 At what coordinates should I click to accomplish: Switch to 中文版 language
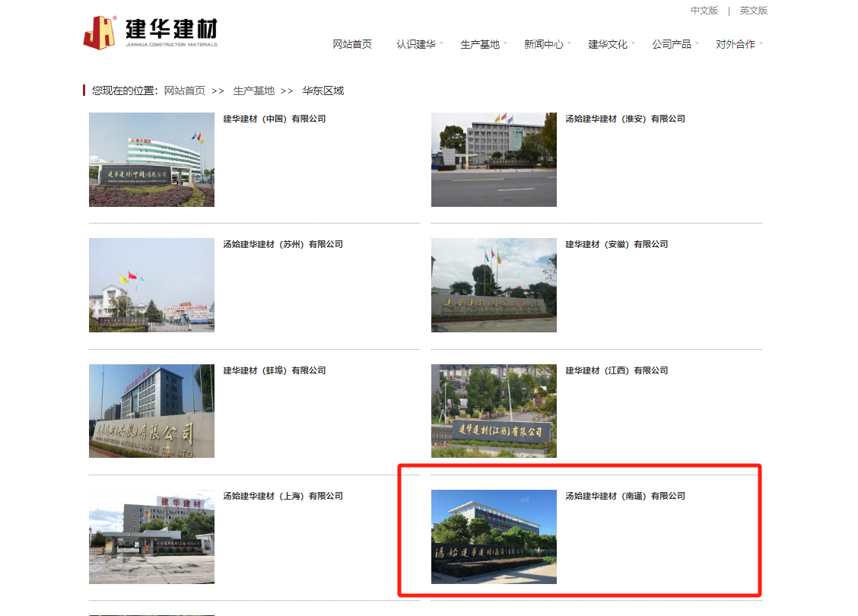[x=704, y=11]
